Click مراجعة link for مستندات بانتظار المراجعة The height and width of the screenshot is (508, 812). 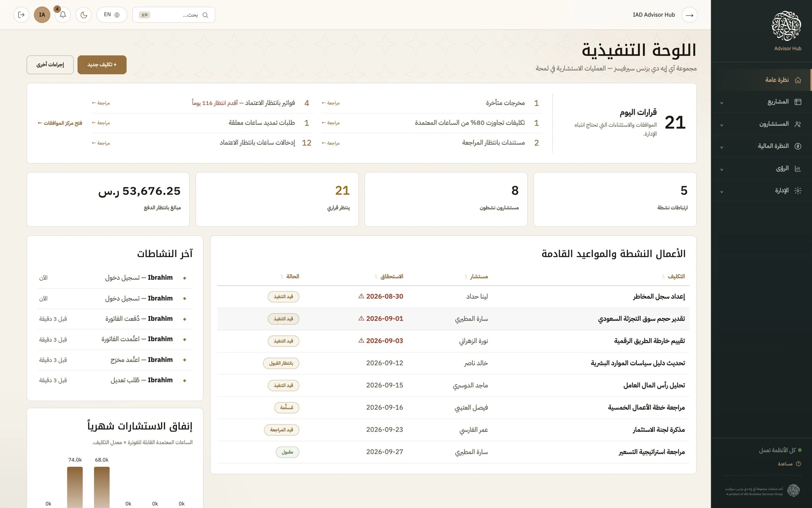click(330, 143)
